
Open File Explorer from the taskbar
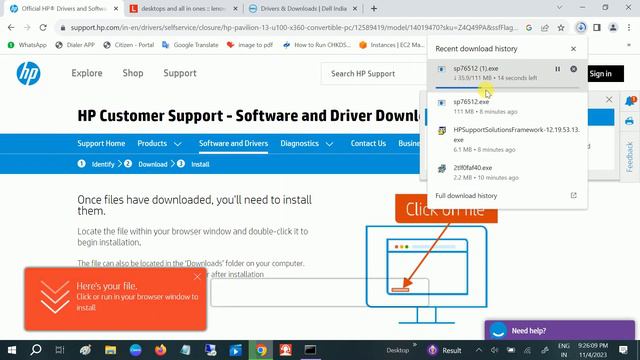(110, 350)
